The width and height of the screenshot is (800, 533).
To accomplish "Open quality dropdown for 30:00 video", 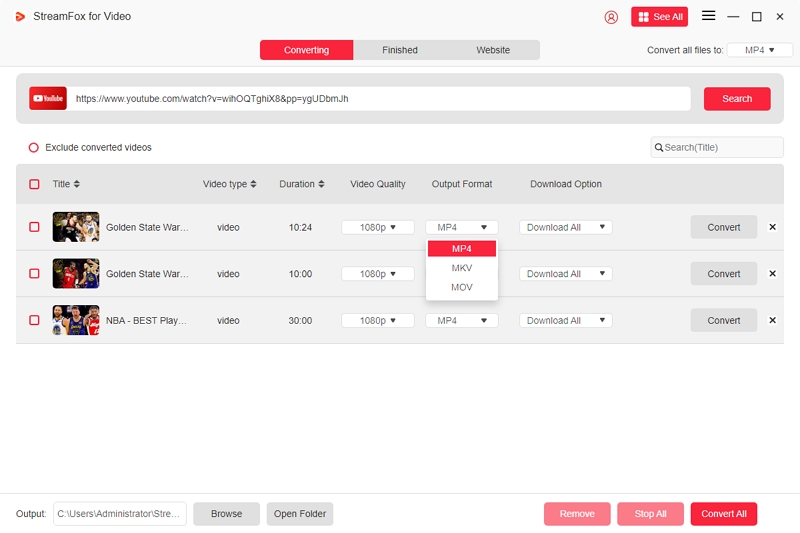I will pos(378,320).
